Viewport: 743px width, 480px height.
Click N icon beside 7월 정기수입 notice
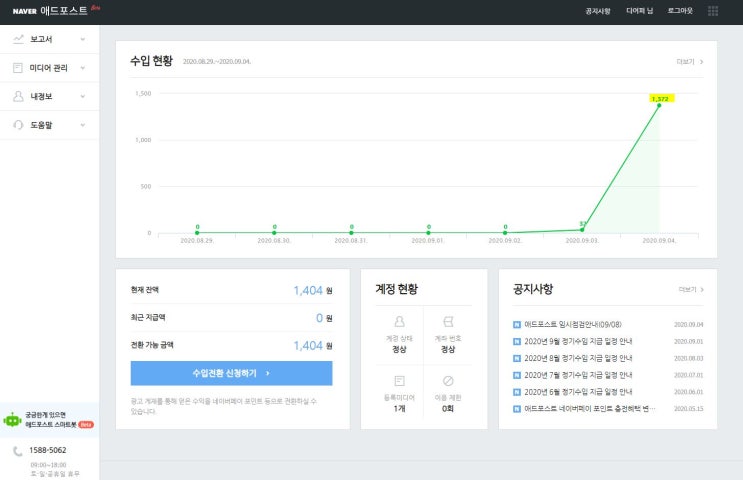click(x=517, y=375)
